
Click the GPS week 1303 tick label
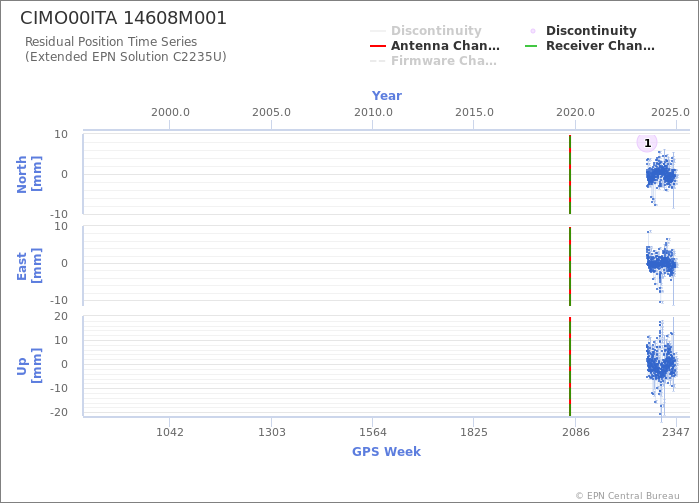[271, 432]
